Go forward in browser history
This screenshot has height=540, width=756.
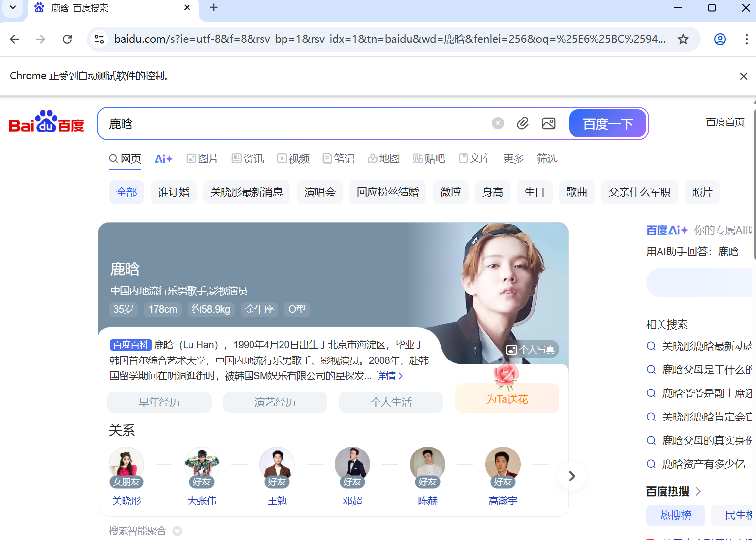41,39
